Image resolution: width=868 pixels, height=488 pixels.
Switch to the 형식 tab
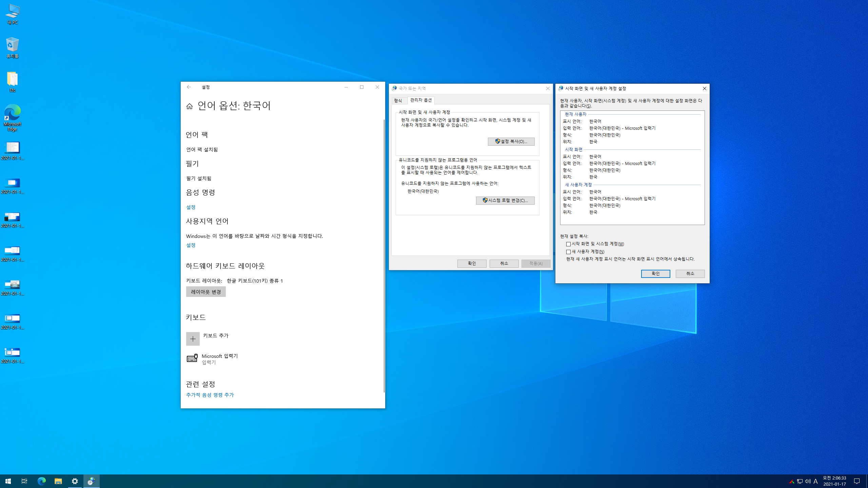point(398,101)
